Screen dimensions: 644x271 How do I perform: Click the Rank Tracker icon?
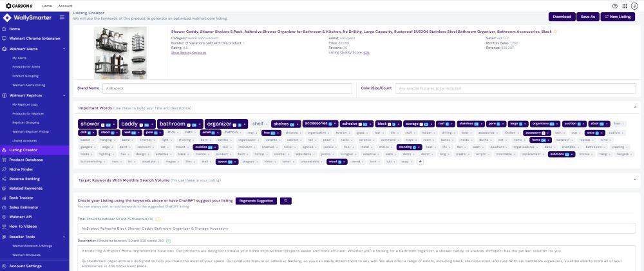tap(4, 198)
